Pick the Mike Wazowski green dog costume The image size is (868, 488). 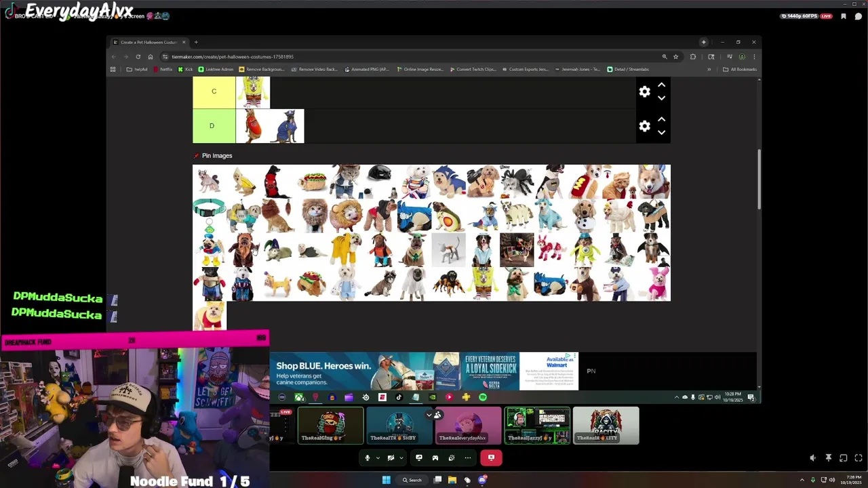[x=585, y=250]
